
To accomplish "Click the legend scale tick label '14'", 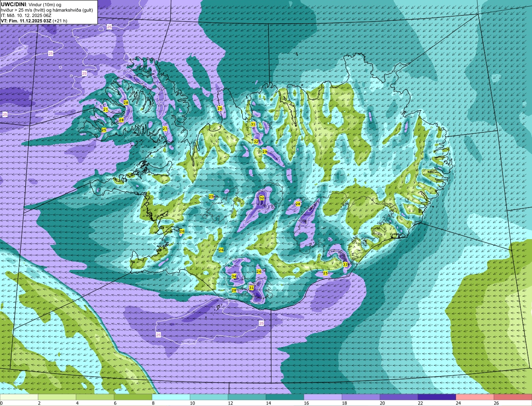I will (x=268, y=403).
